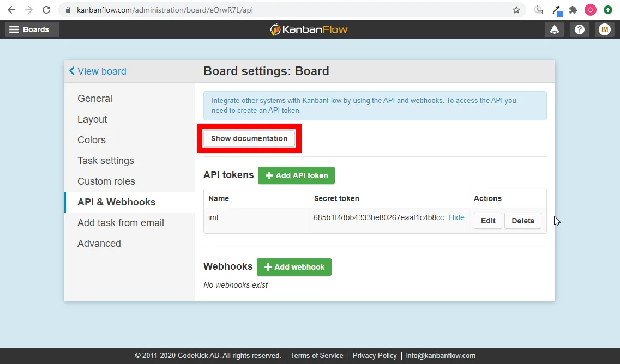Image resolution: width=620 pixels, height=364 pixels.
Task: Click the KanbanFlow logo
Action: pos(309,29)
